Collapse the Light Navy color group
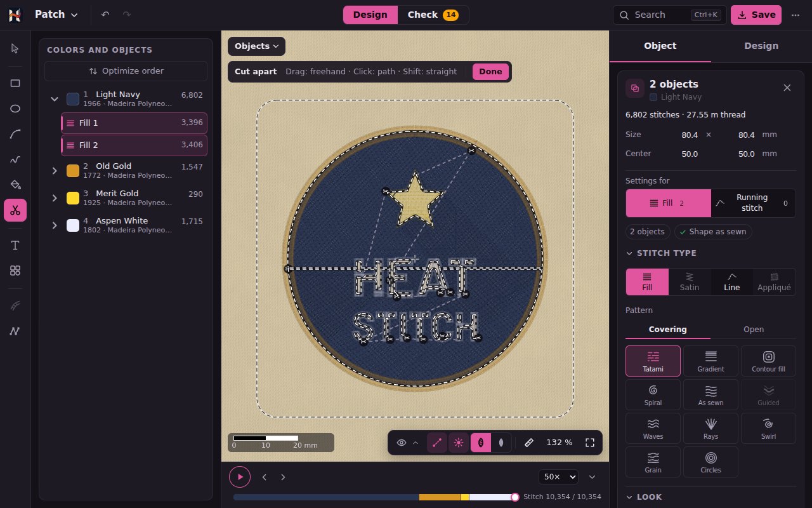The width and height of the screenshot is (812, 508). 55,99
